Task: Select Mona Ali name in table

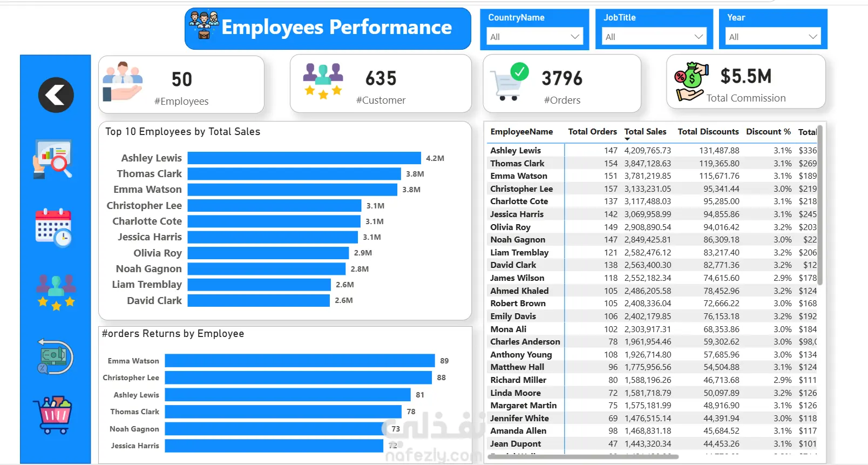Action: (x=508, y=329)
